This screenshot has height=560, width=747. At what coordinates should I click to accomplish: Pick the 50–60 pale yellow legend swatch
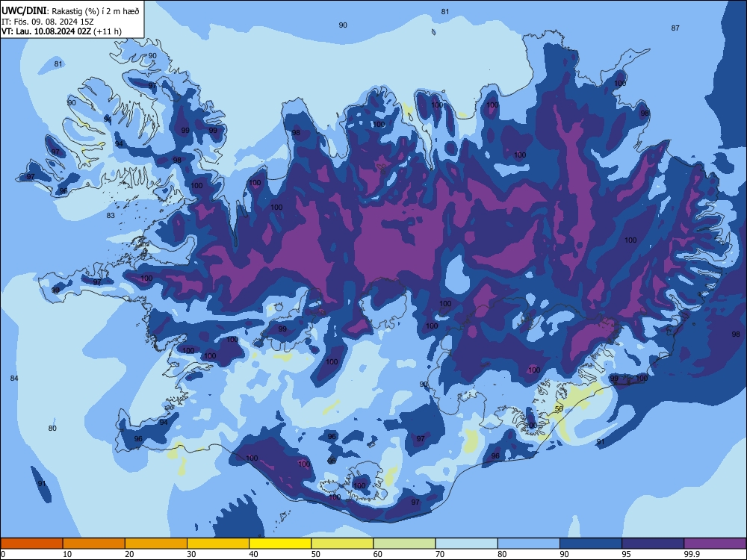coord(342,544)
